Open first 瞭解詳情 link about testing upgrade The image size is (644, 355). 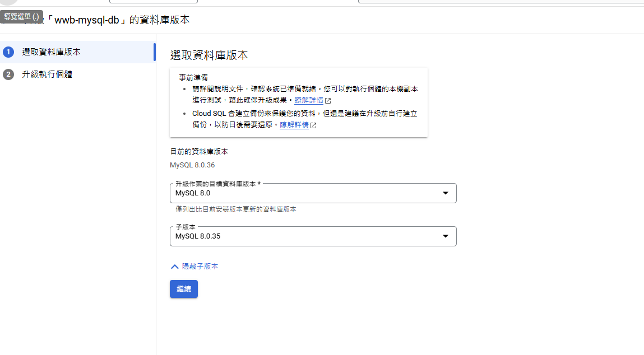coord(309,100)
